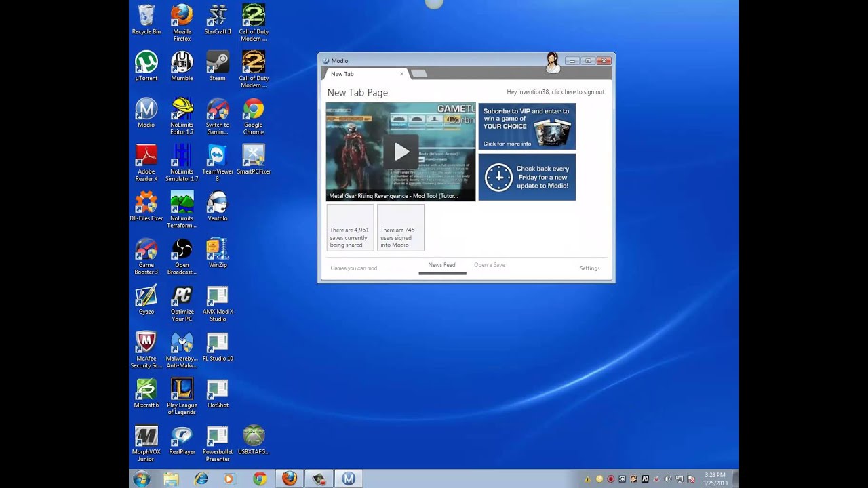Select the RealPlayer desktop icon
This screenshot has width=868, height=488.
click(x=182, y=441)
